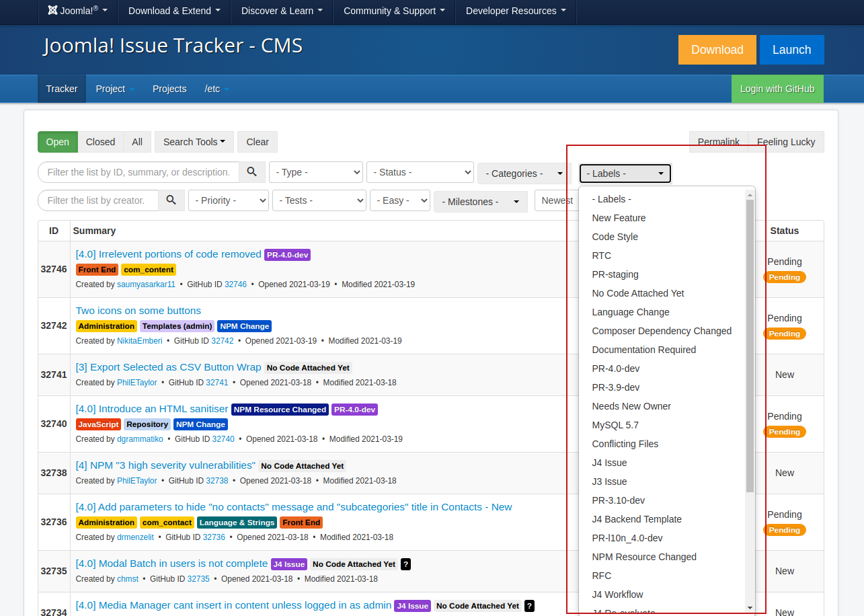Open the Download & Extend menu
Screen dimensions: 864x616
click(174, 11)
